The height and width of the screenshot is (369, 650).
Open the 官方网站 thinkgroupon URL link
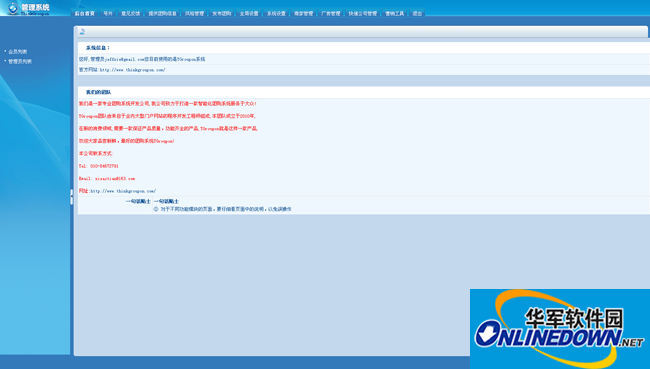(132, 70)
